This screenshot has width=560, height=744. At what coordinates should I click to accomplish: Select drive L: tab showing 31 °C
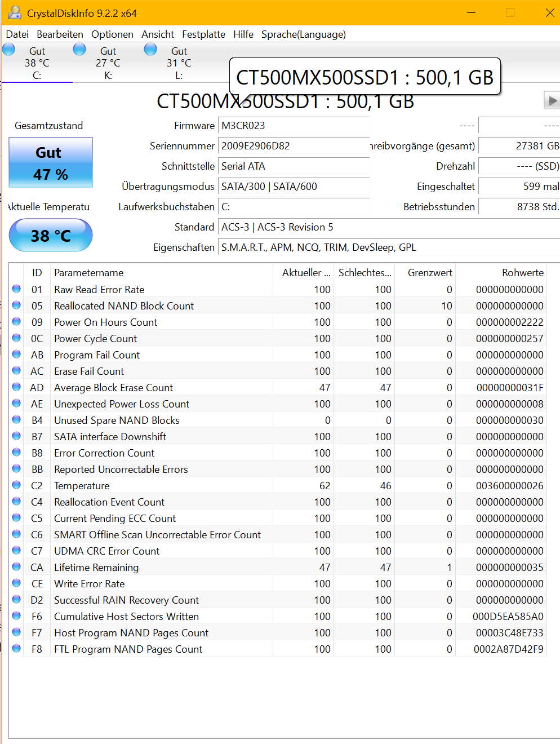(179, 63)
